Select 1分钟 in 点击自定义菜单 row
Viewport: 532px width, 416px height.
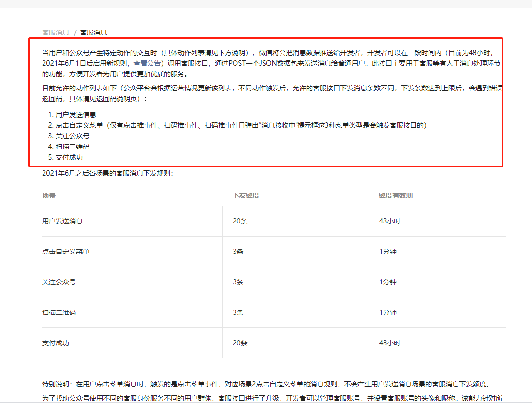click(388, 252)
